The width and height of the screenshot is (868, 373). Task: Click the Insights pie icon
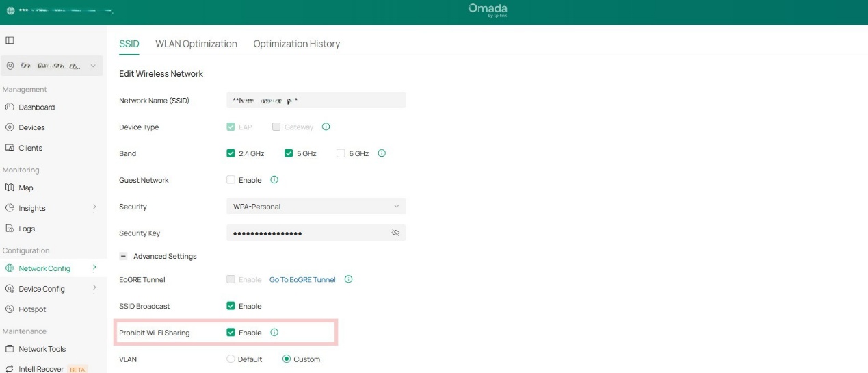tap(10, 208)
